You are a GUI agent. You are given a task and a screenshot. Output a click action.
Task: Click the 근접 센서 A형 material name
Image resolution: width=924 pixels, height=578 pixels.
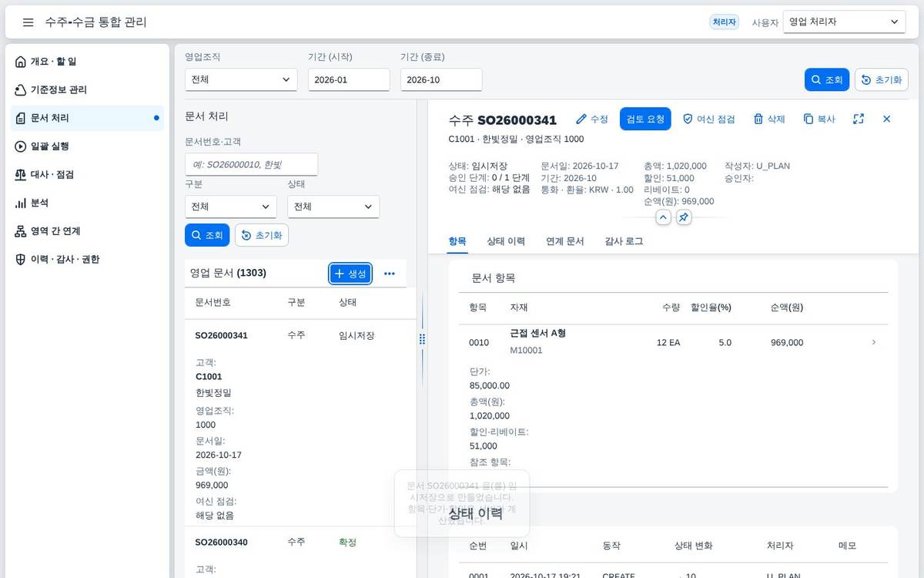pos(538,333)
